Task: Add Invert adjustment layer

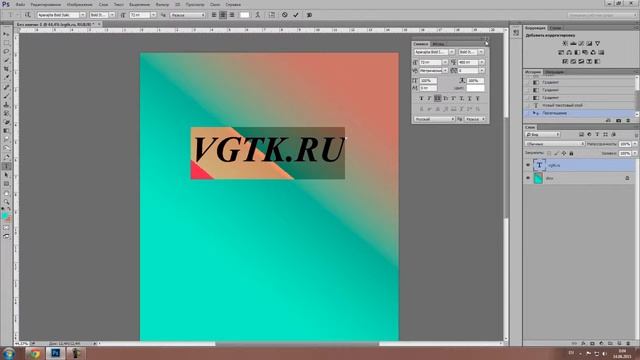Action: point(565,61)
